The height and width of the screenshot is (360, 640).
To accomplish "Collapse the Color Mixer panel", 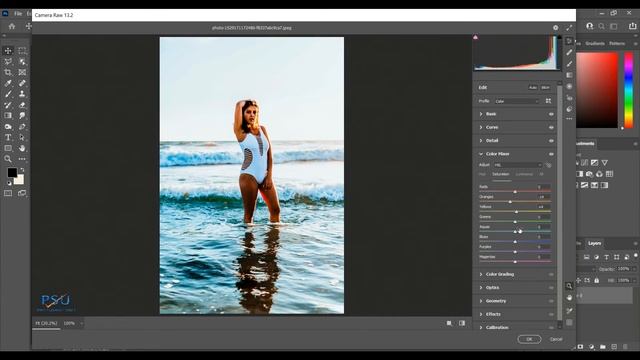I will 481,154.
